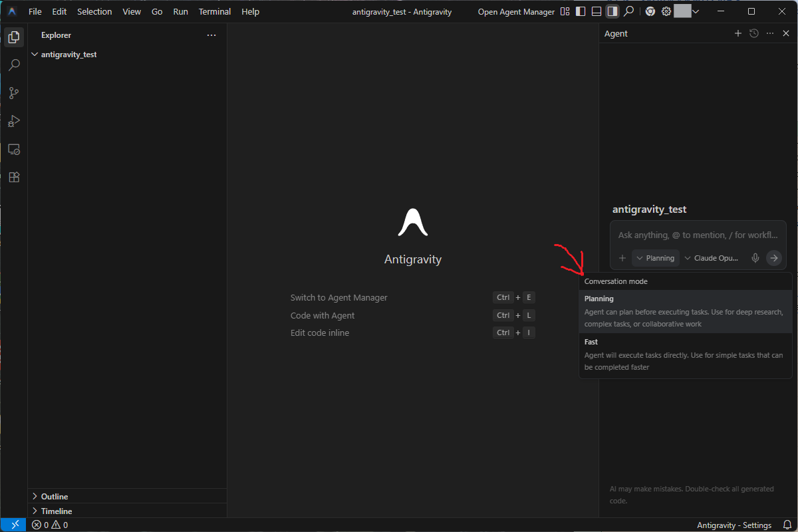Open the account dropdown next to avatar

pos(696,11)
